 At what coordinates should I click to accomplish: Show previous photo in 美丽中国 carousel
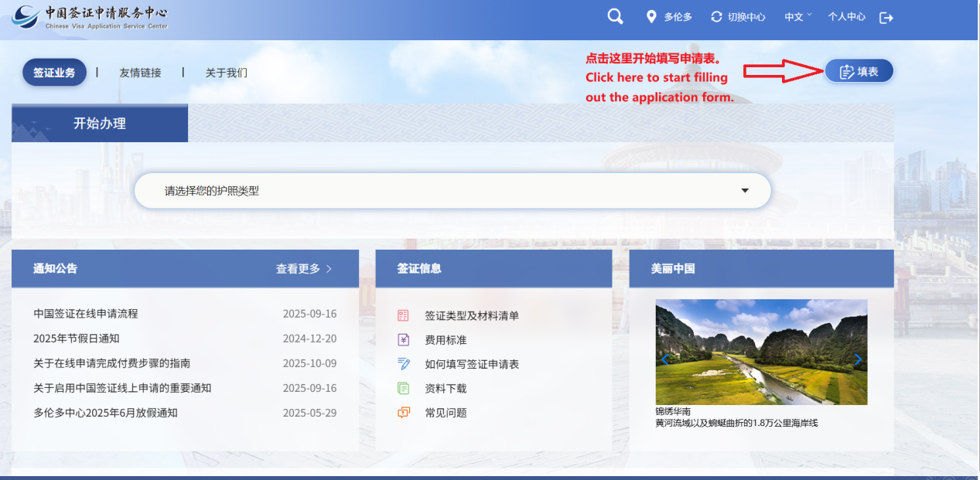[664, 359]
